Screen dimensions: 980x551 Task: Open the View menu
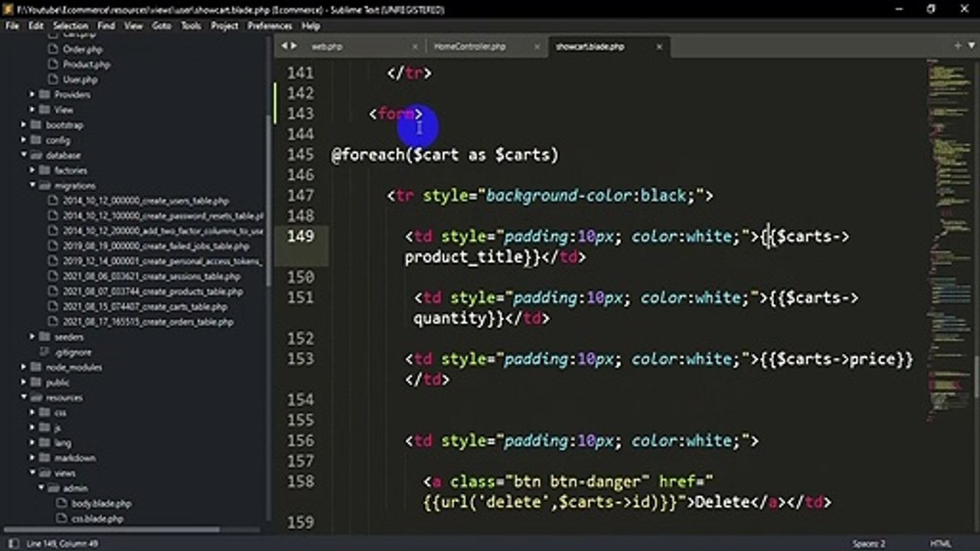[x=133, y=26]
